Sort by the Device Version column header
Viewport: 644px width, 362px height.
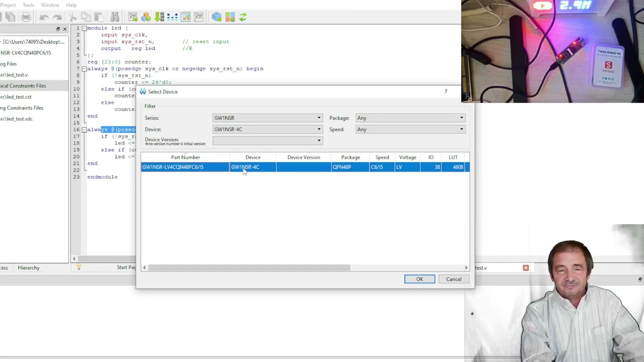pyautogui.click(x=304, y=157)
